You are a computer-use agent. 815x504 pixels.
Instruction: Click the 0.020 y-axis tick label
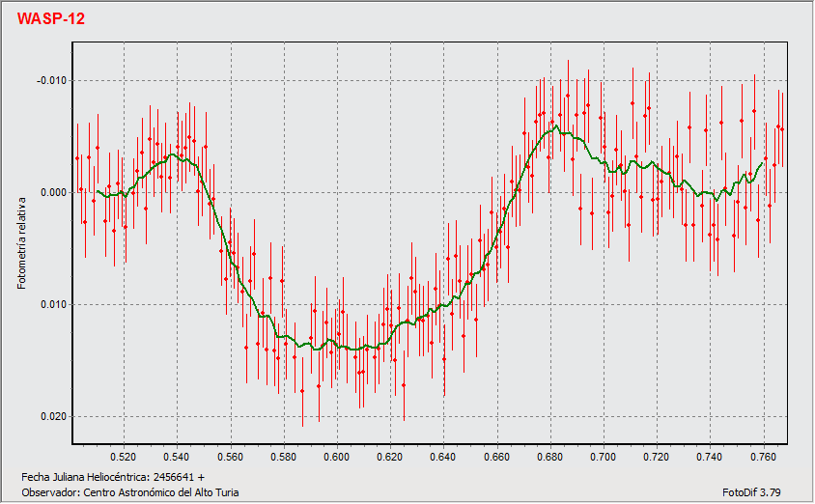[53, 417]
